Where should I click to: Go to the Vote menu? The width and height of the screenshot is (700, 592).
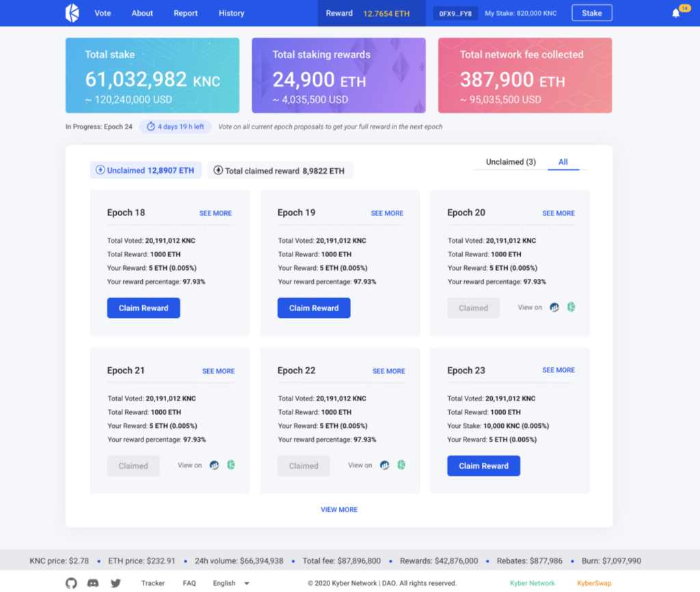coord(103,14)
